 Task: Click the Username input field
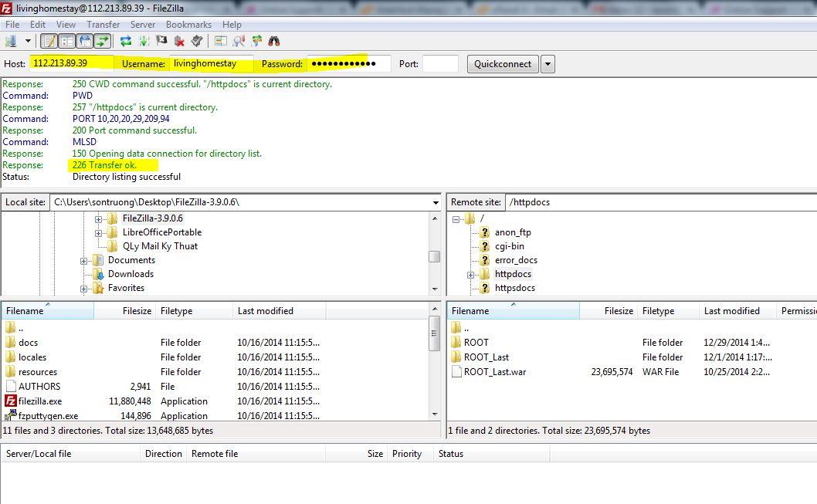(x=212, y=63)
